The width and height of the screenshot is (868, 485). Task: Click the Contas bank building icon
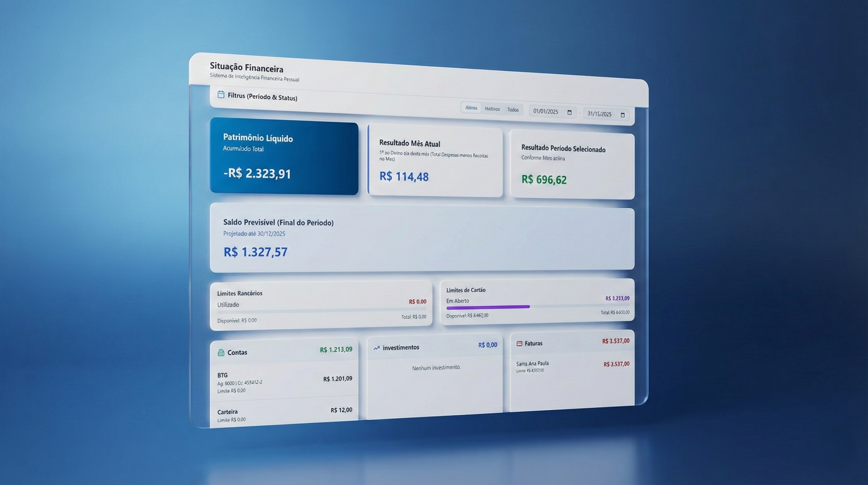pyautogui.click(x=221, y=352)
